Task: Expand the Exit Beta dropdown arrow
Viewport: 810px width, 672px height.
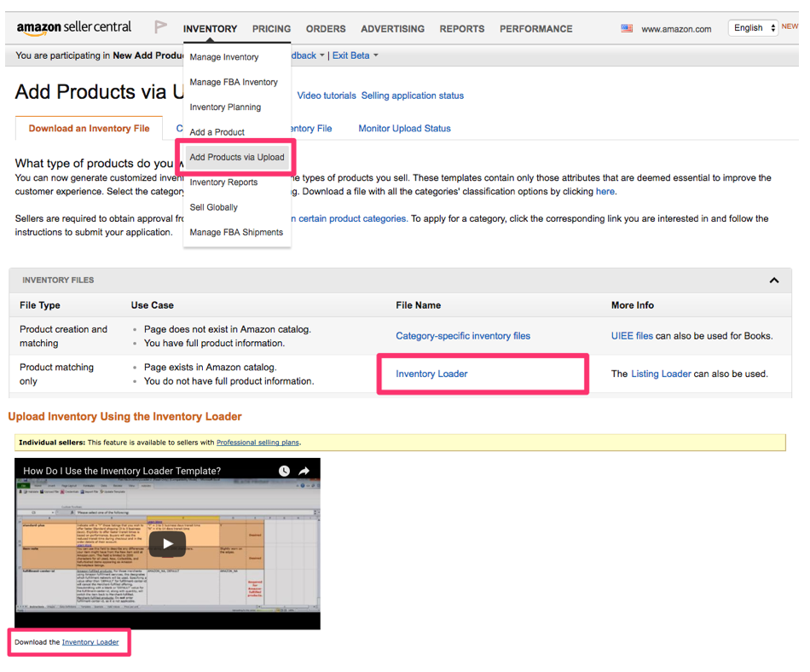Action: click(x=375, y=56)
